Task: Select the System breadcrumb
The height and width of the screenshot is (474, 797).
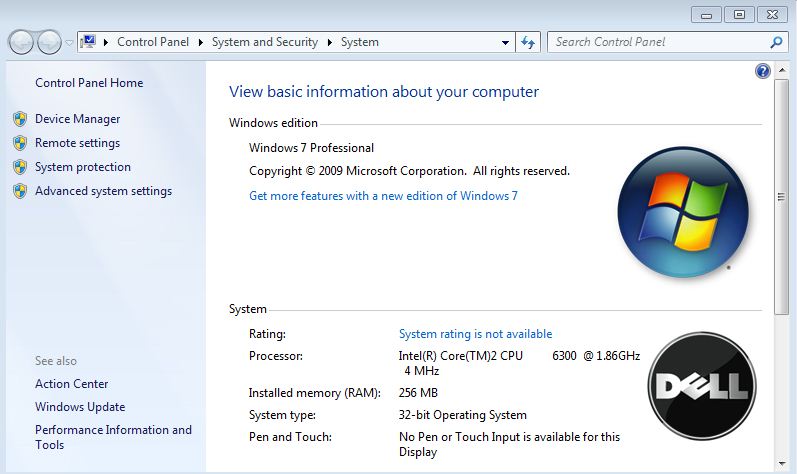Action: coord(359,42)
